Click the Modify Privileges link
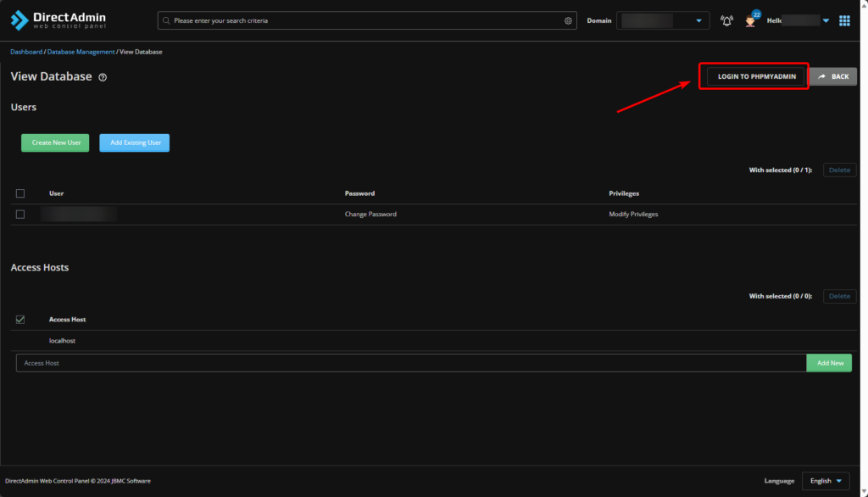 tap(633, 215)
